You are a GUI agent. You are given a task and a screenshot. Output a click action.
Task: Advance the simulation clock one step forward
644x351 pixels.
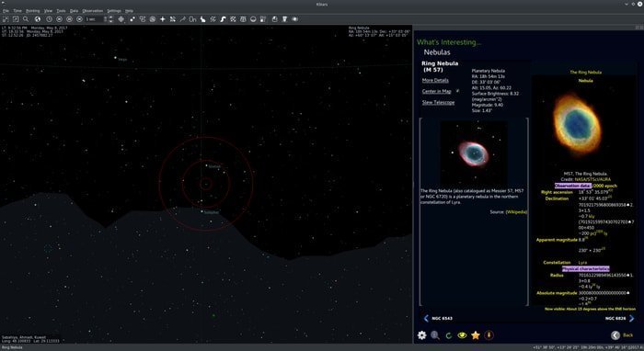click(x=79, y=19)
